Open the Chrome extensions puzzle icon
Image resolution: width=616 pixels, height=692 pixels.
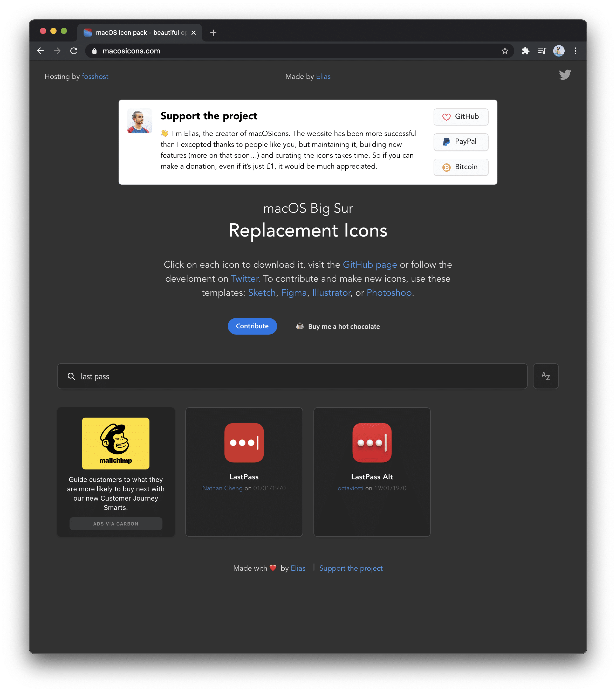click(525, 51)
